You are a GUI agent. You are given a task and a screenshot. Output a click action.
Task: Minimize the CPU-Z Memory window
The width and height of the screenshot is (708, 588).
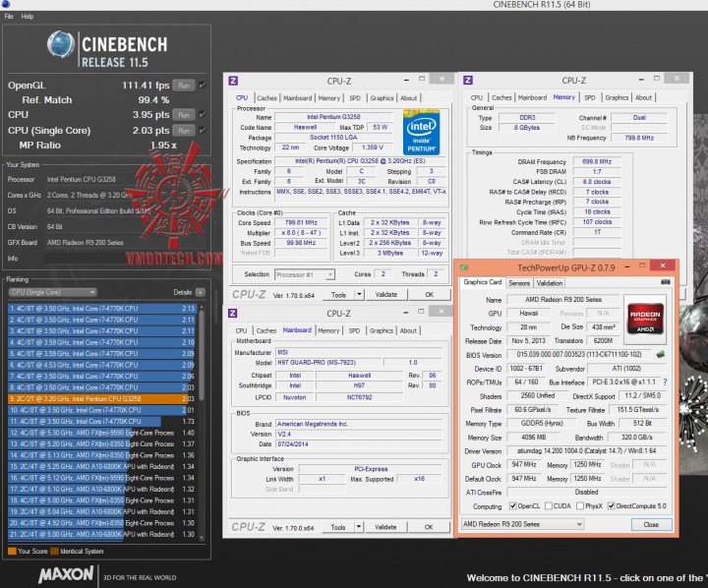641,80
